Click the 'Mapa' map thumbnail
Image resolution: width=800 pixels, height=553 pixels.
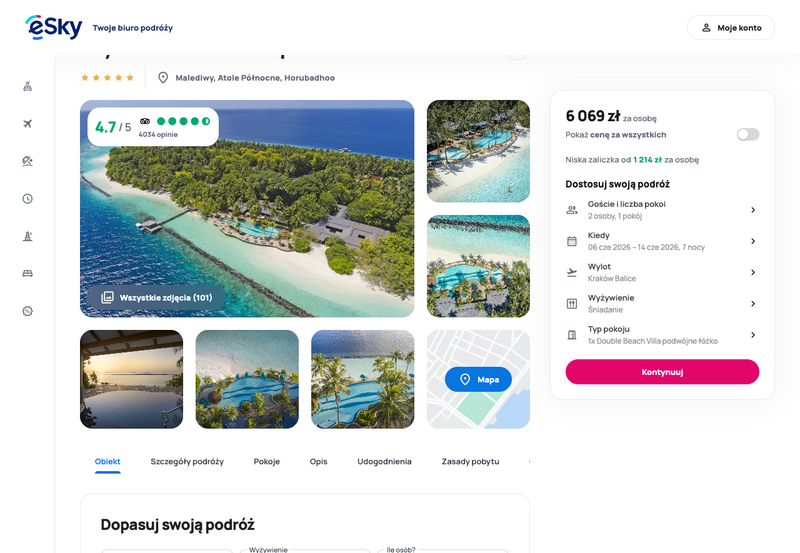click(478, 380)
